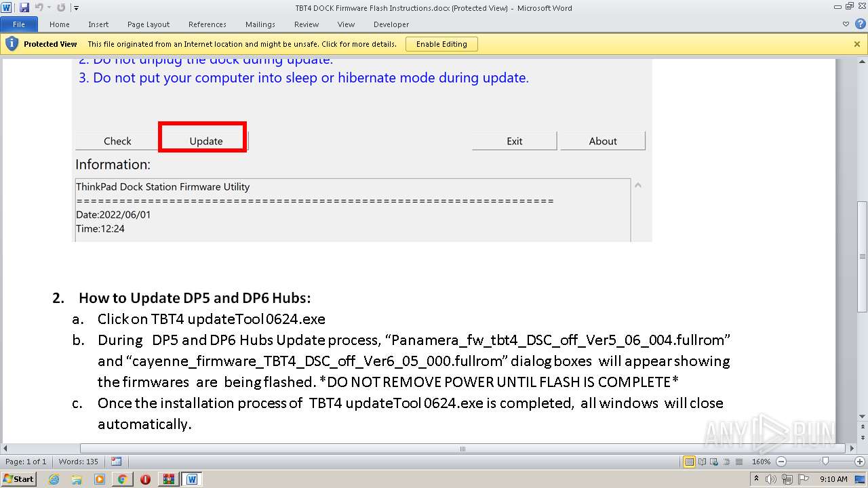Open zoom dialog via 160% level
Image resolution: width=868 pixels, height=488 pixels.
click(x=761, y=462)
